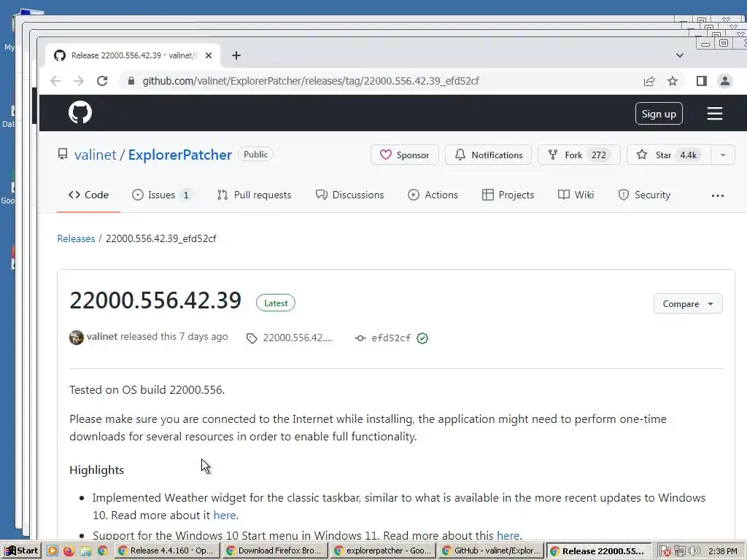
Task: Click the security flag tray icon
Action: click(x=665, y=551)
